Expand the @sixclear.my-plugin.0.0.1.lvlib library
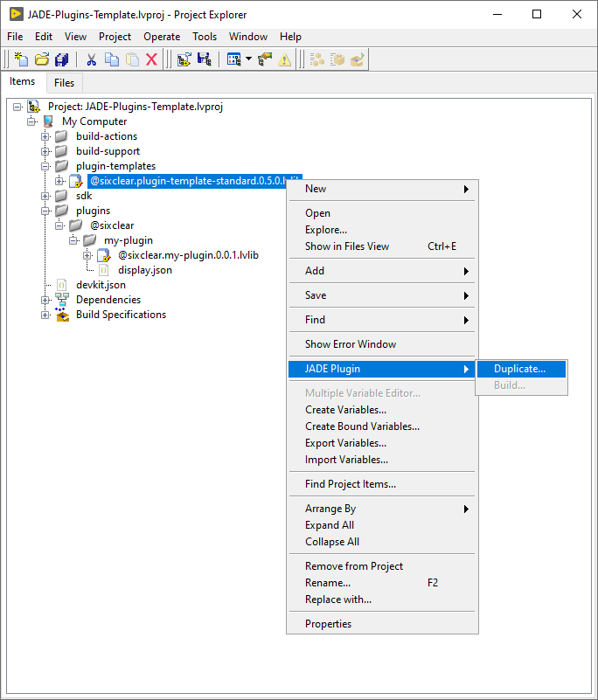Viewport: 598px width, 700px height. [87, 255]
